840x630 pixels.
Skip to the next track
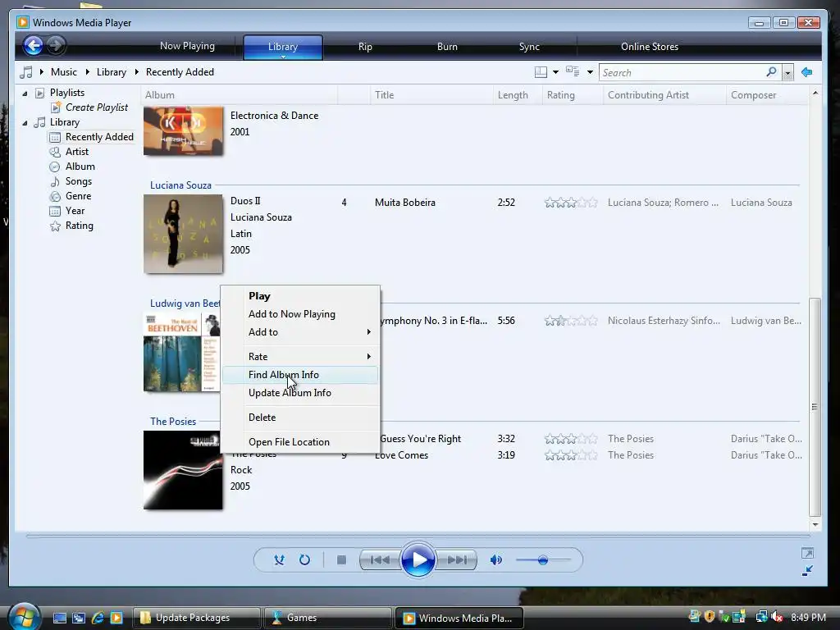456,559
